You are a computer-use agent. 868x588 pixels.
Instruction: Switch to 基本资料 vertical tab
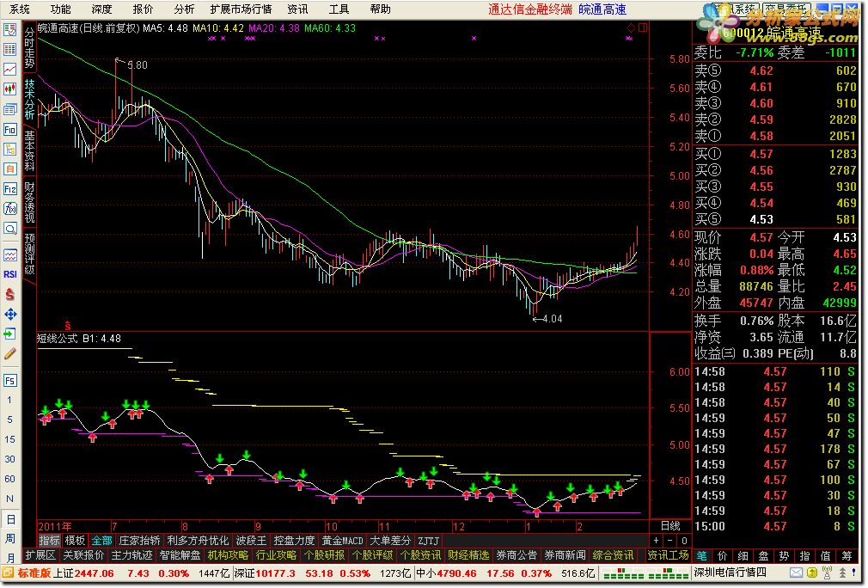pyautogui.click(x=29, y=151)
